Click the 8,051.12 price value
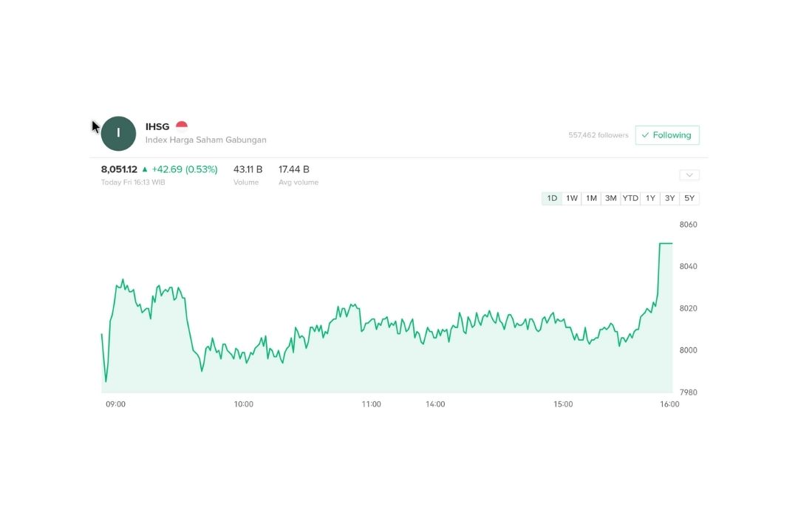 click(x=119, y=169)
